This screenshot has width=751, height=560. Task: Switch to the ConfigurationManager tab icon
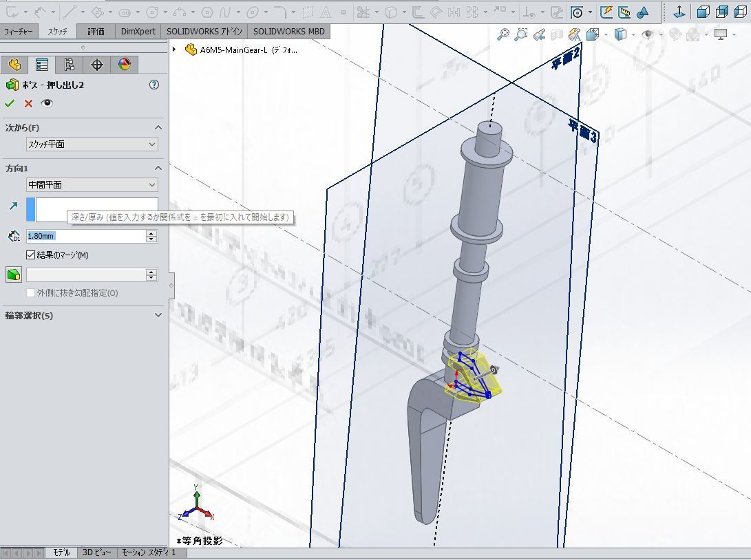coord(69,65)
